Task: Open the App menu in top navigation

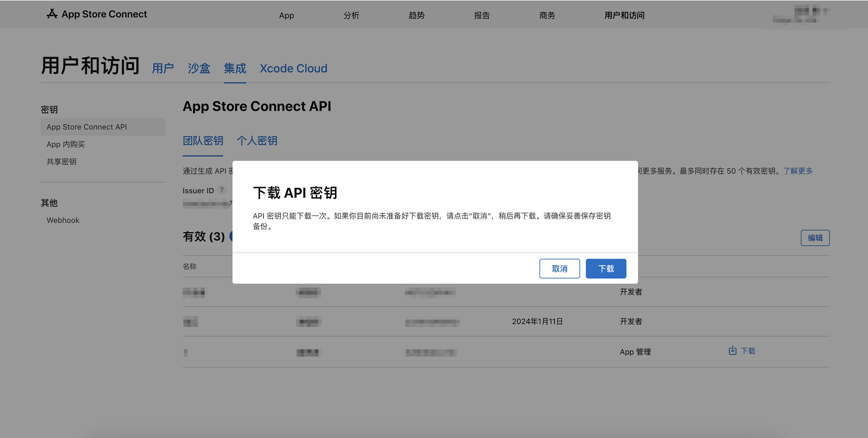Action: pyautogui.click(x=287, y=15)
